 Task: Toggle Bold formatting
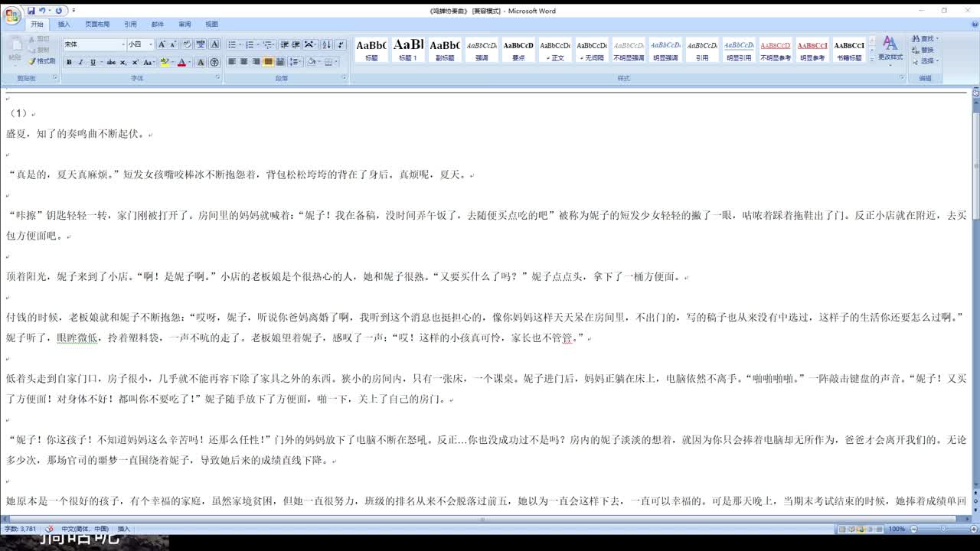click(69, 62)
